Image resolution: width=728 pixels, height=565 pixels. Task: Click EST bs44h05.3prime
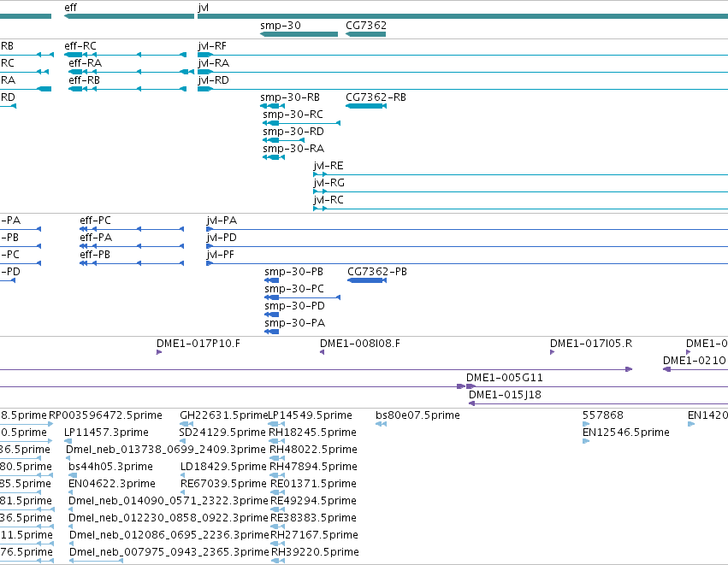(x=73, y=475)
